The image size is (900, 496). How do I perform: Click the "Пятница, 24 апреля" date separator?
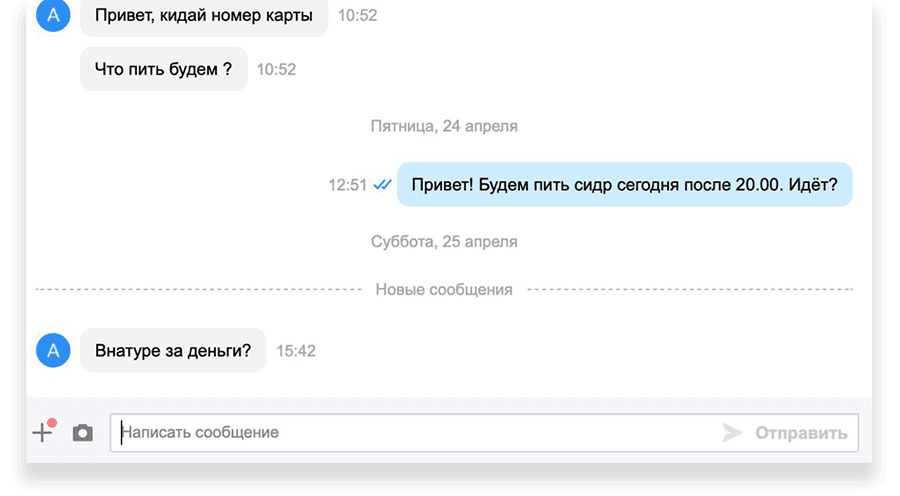(x=444, y=127)
